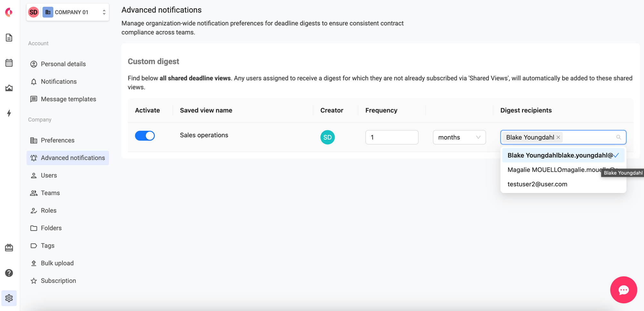The height and width of the screenshot is (311, 644).
Task: Disable the Sales operations digest activation toggle
Action: [x=145, y=136]
